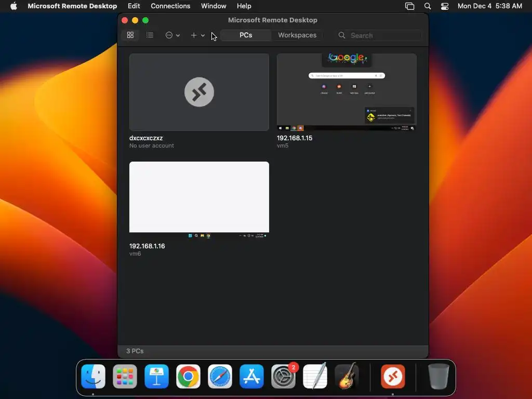
Task: Click the screen mirroring menu bar icon
Action: click(409, 6)
